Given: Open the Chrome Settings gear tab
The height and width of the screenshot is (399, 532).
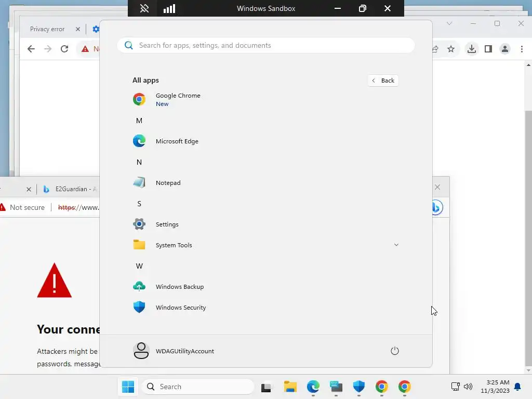Looking at the screenshot, I should 96,29.
